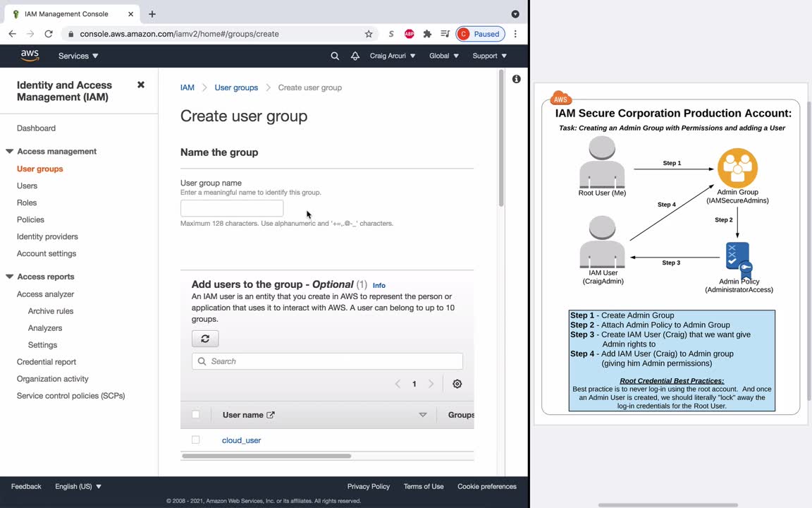Open Identity providers in sidebar

coord(47,236)
